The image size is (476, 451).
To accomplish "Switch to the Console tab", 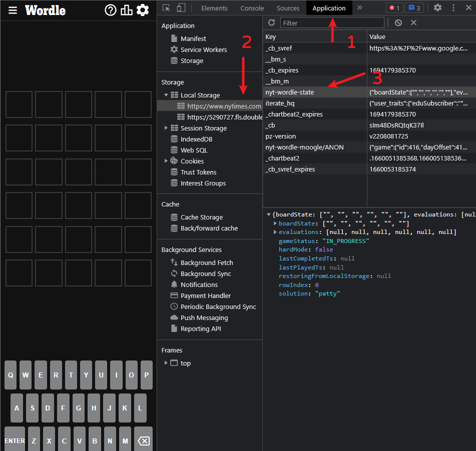I will click(252, 8).
